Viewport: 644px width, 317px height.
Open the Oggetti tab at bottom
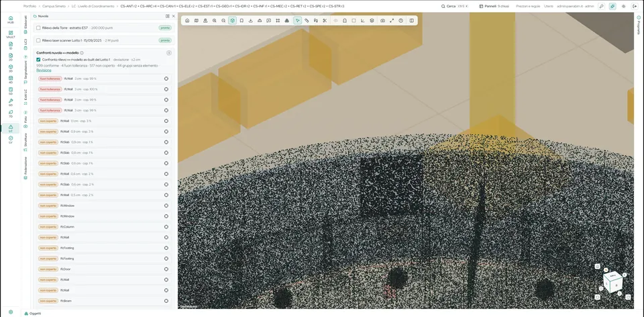(32, 313)
